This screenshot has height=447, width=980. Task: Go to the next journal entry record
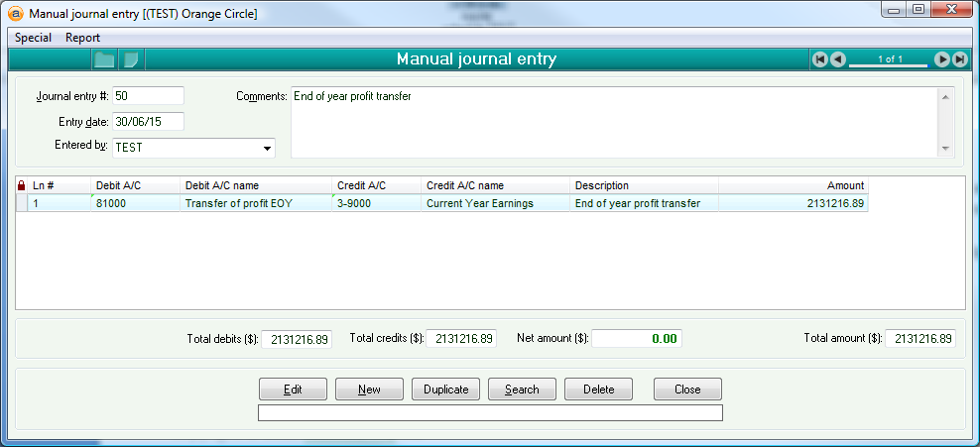(942, 59)
